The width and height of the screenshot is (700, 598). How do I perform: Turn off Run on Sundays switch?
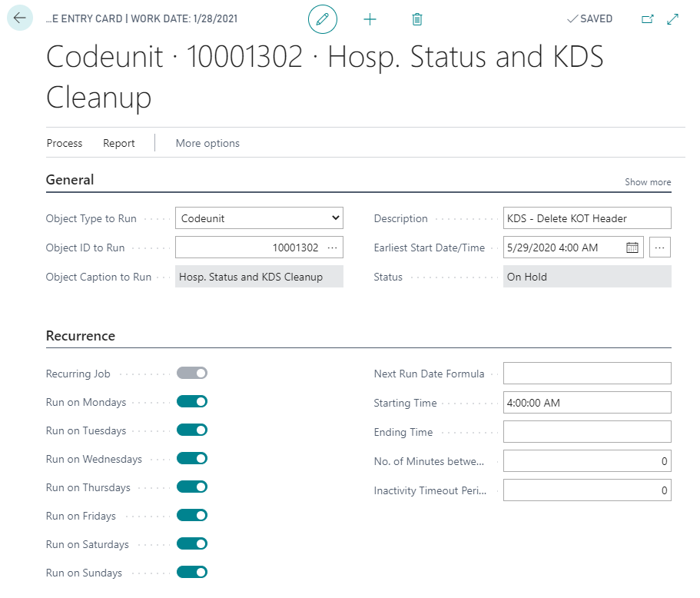point(192,573)
